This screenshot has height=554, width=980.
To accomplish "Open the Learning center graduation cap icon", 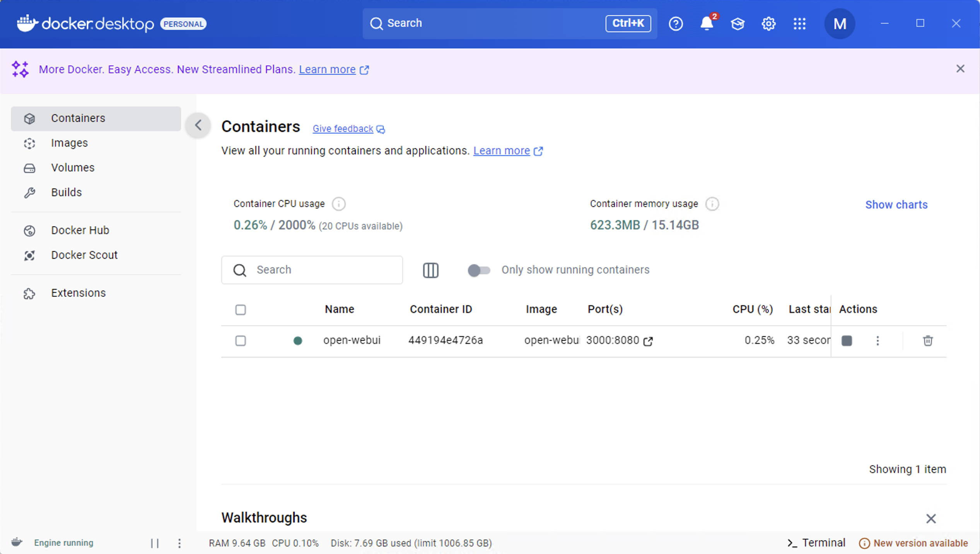I will (737, 24).
